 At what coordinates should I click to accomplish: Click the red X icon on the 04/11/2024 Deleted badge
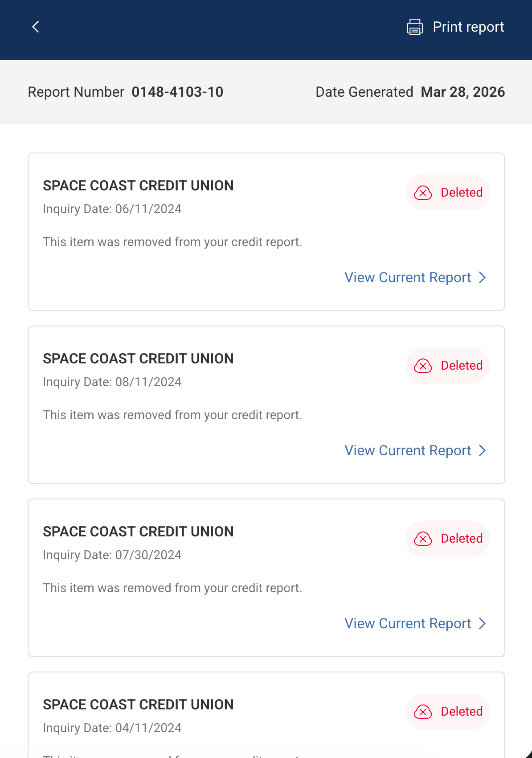pos(422,712)
